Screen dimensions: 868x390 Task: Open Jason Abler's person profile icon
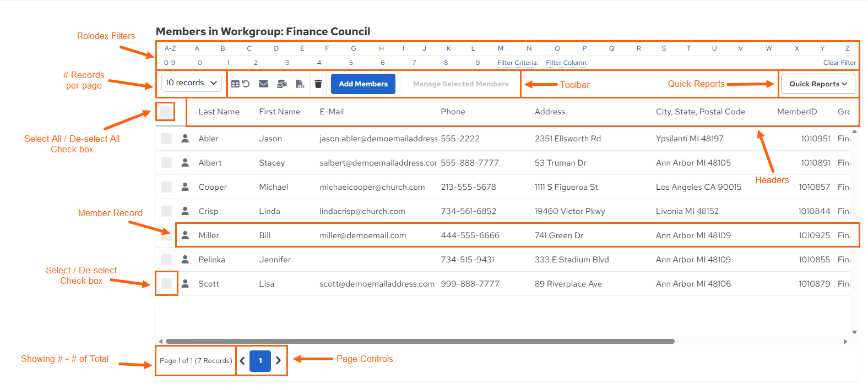185,138
